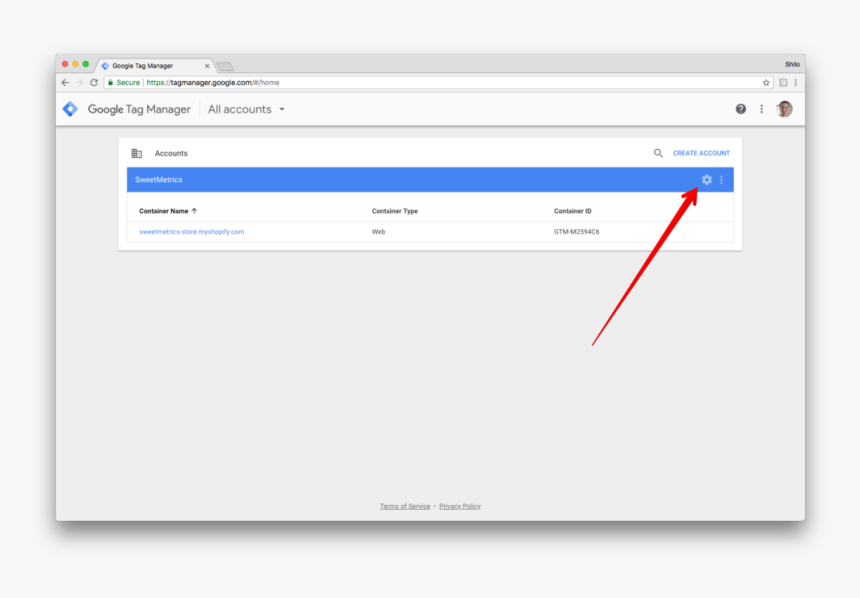
Task: Open the top-right app overflow menu
Action: pyautogui.click(x=761, y=109)
